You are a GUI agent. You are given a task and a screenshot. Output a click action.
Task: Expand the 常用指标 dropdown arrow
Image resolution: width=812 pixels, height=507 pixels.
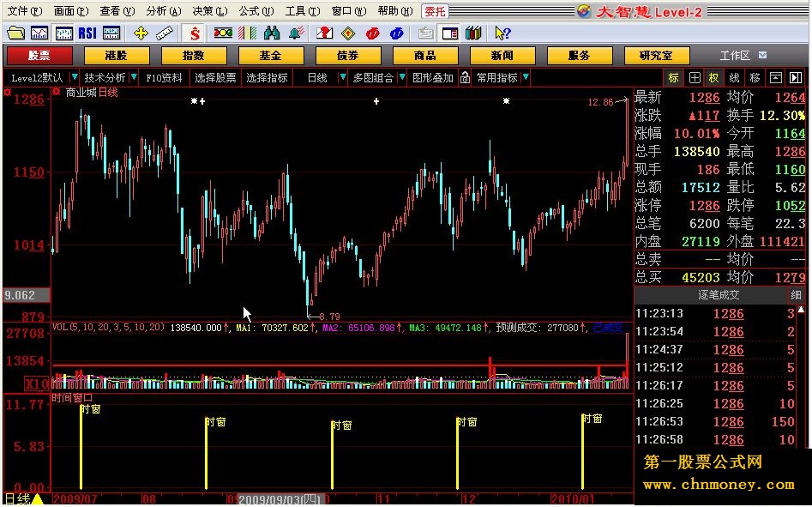[526, 78]
